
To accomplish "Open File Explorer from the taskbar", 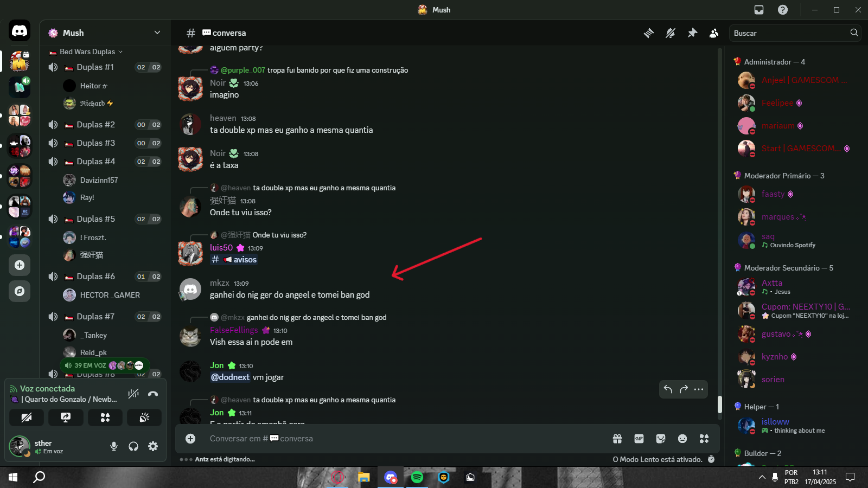I will (363, 477).
